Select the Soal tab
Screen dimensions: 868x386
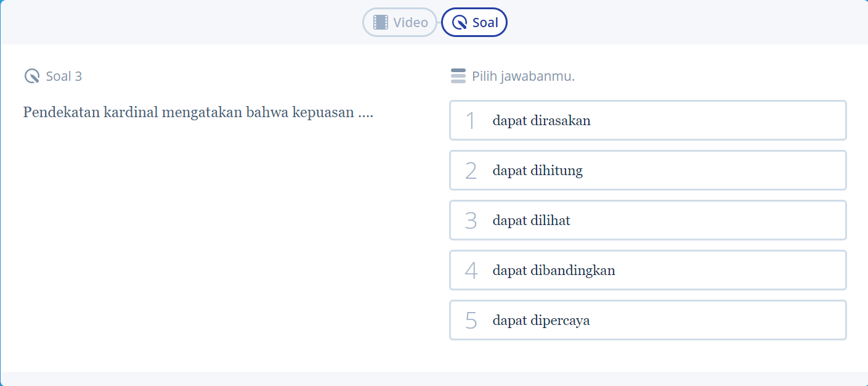[x=474, y=22]
